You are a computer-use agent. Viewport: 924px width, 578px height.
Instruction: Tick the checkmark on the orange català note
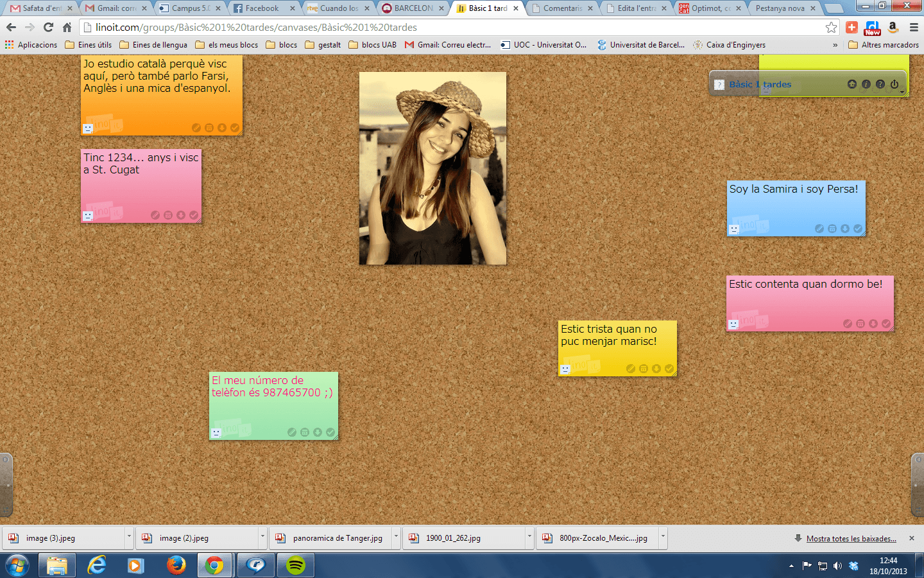coord(235,128)
